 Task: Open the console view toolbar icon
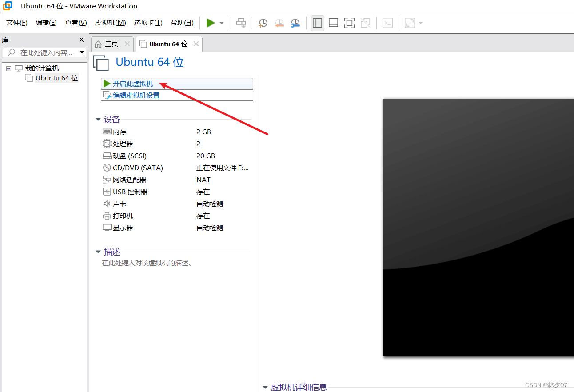coord(388,23)
